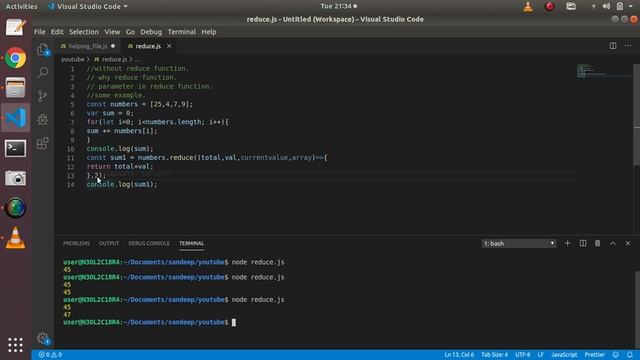Open the volume system menu icon
This screenshot has width=640, height=360.
coord(607,6)
